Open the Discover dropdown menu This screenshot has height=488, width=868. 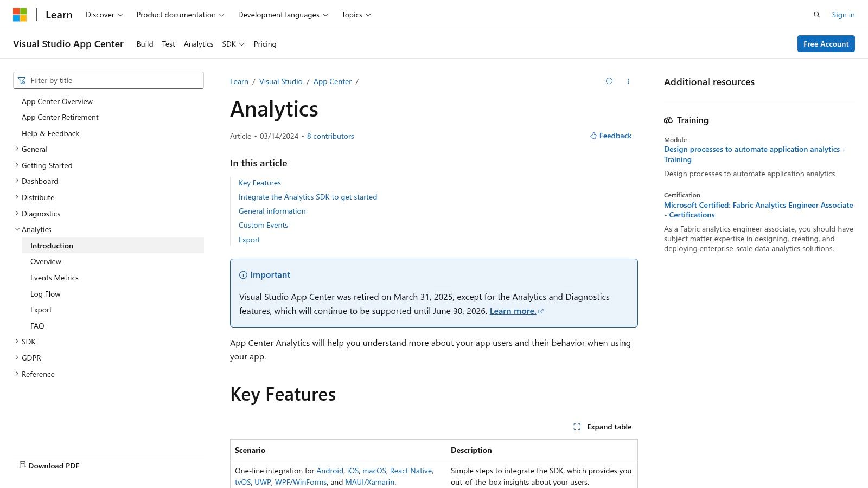(104, 15)
